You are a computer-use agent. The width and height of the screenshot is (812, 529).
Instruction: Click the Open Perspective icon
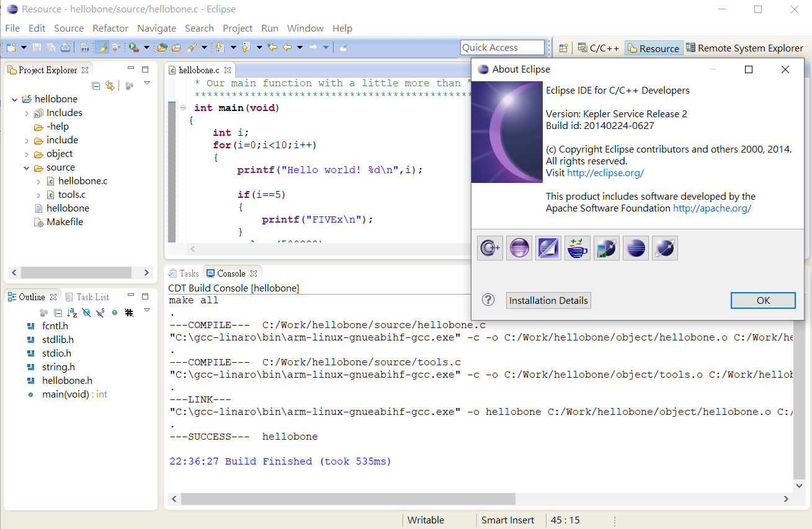pos(563,48)
